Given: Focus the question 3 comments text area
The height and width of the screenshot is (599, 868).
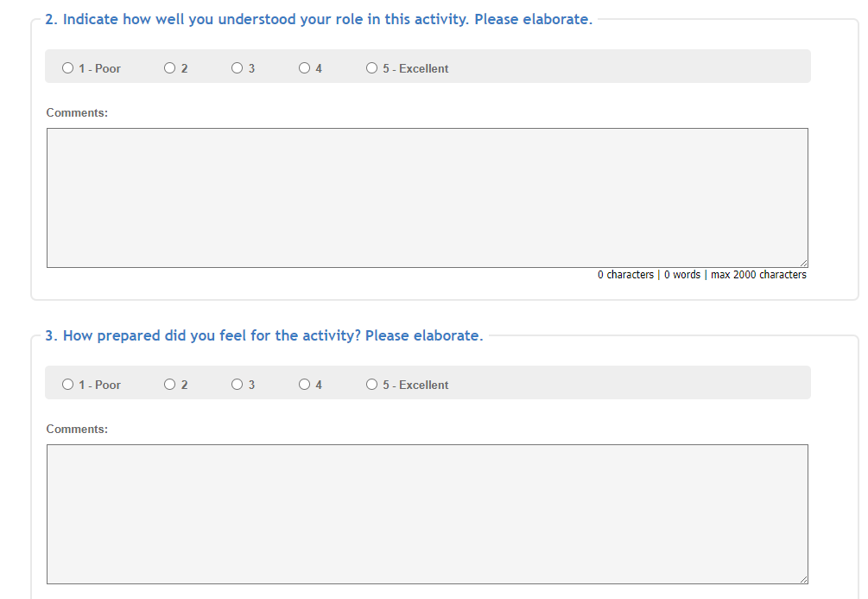Looking at the screenshot, I should pyautogui.click(x=427, y=513).
